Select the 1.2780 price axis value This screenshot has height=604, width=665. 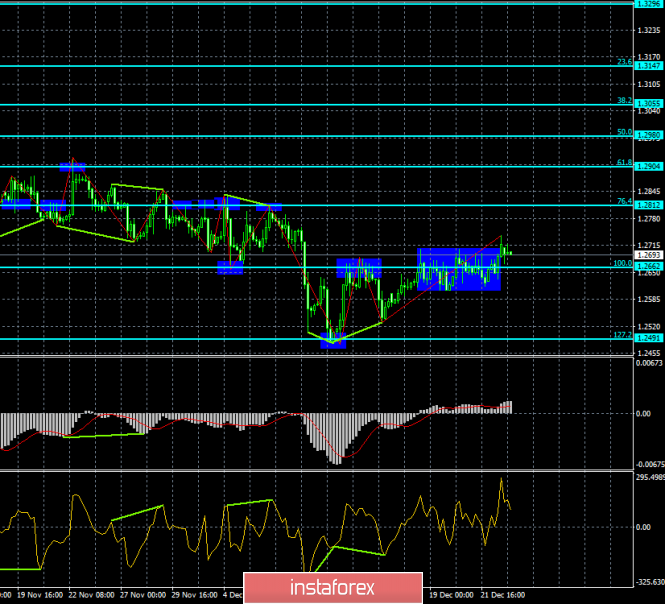649,219
